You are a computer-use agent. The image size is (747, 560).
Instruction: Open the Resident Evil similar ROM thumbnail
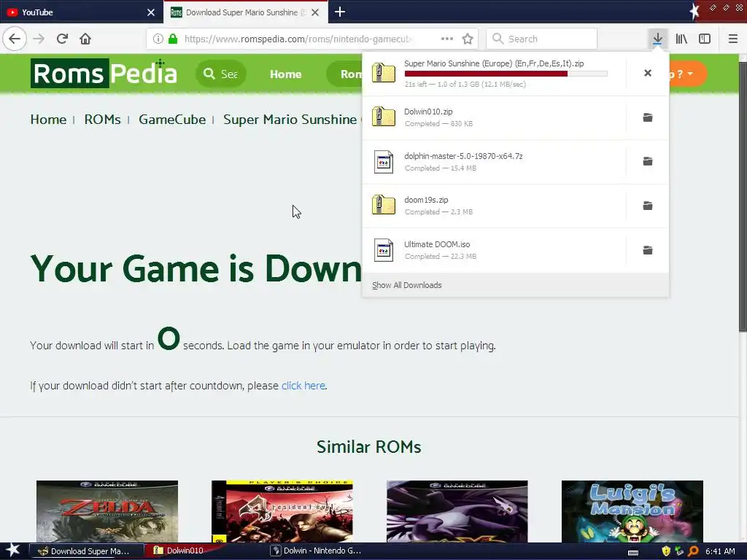282,511
